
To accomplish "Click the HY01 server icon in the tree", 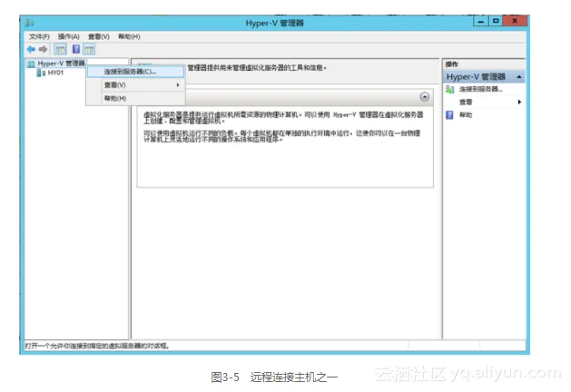I will (x=41, y=73).
